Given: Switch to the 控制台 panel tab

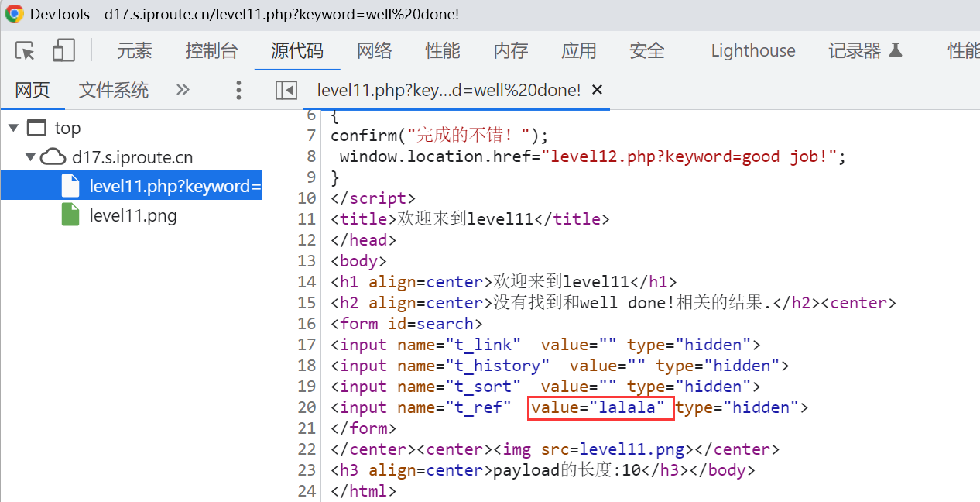Looking at the screenshot, I should pyautogui.click(x=211, y=51).
